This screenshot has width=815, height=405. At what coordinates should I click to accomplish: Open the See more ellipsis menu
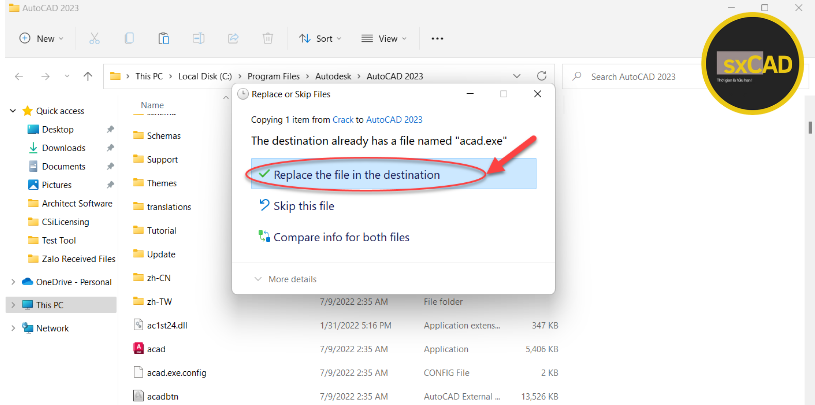point(438,38)
